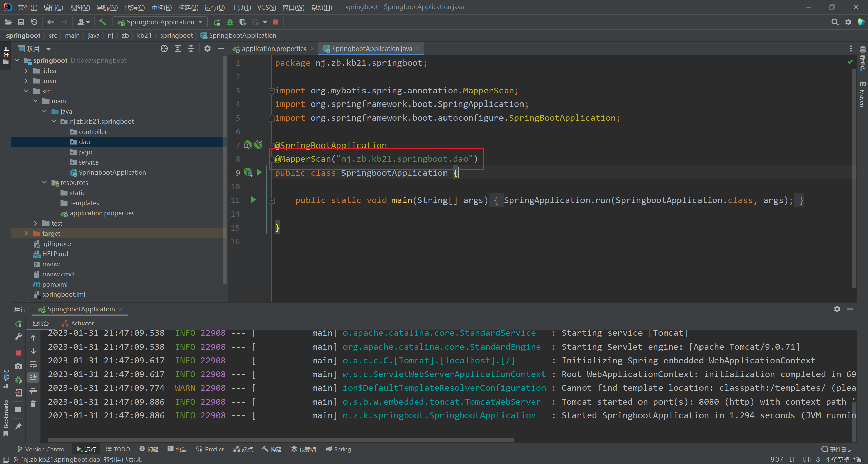Debug SpringbootApplication using the bug icon
The image size is (868, 464).
[230, 22]
